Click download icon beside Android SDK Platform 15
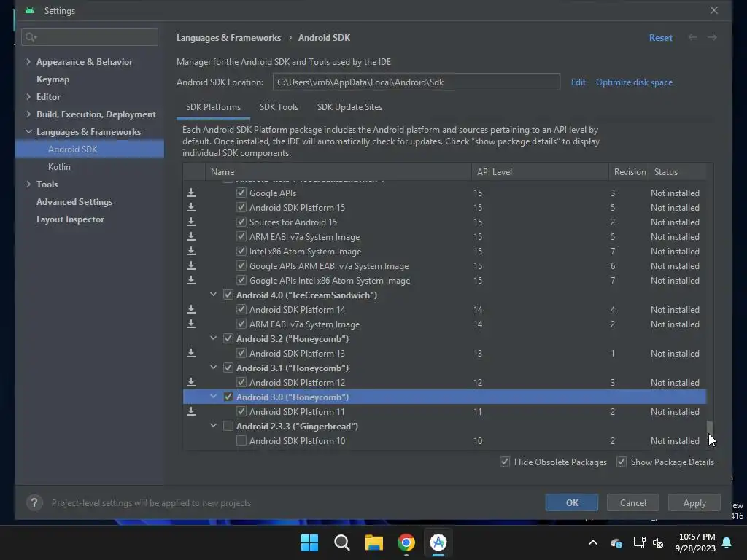 tap(191, 208)
